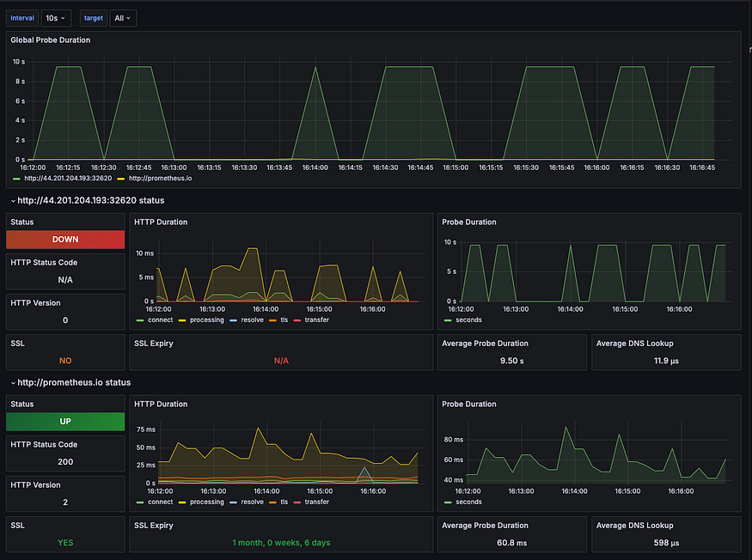The image size is (752, 560).
Task: Click Average Probe Duration value 60.8 ms
Action: (x=511, y=543)
